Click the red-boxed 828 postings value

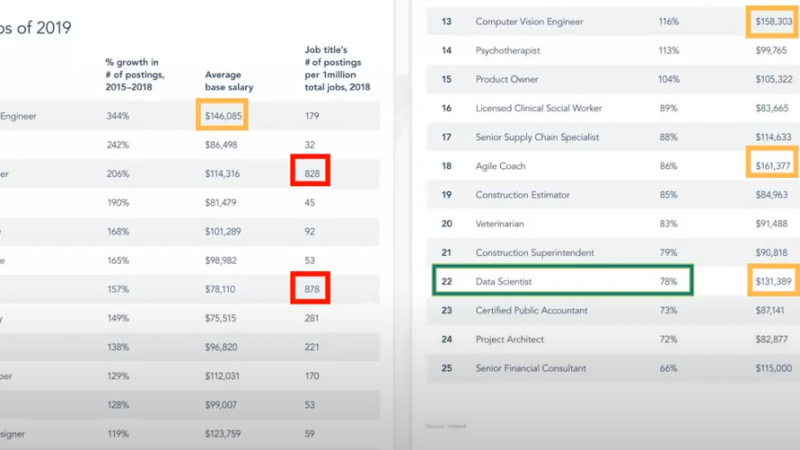pos(311,174)
